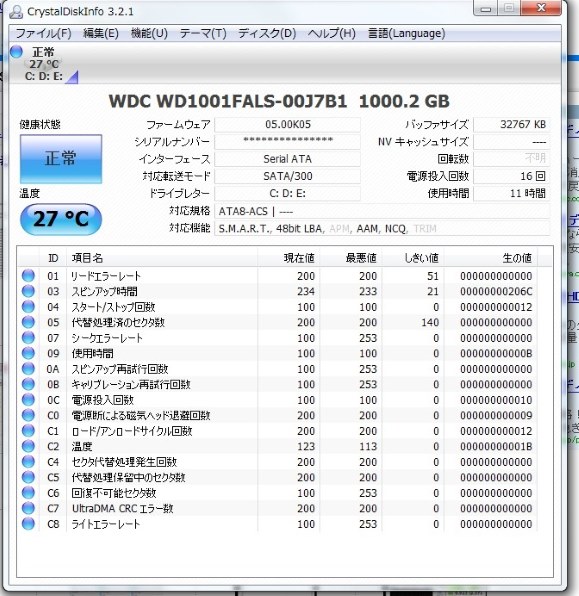Image resolution: width=579 pixels, height=596 pixels.
Task: Click the status orb for row 03 スピンアップ時間
Action: 28,291
